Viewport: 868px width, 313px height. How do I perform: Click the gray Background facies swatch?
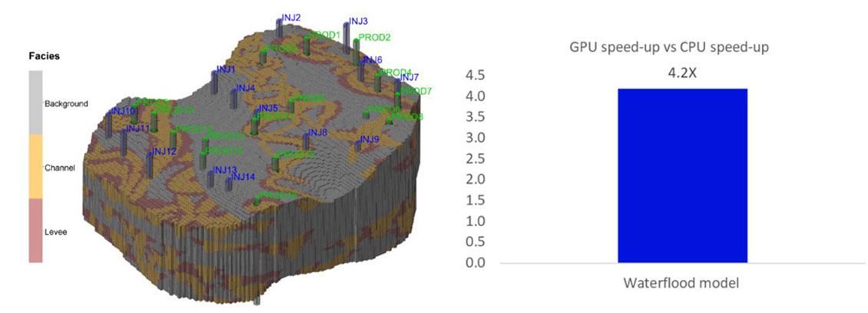pyautogui.click(x=35, y=103)
